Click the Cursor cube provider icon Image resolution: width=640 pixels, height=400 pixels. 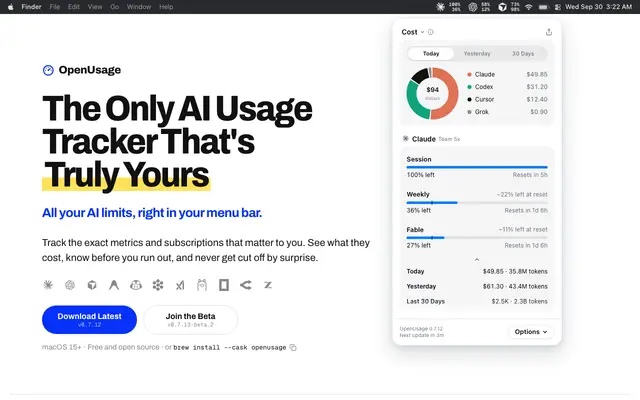click(92, 285)
